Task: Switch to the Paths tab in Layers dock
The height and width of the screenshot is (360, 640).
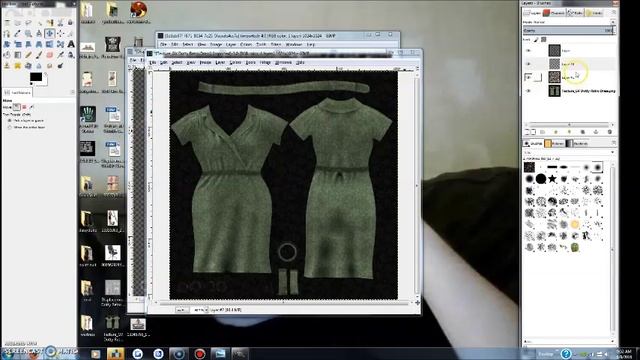Action: 575,13
